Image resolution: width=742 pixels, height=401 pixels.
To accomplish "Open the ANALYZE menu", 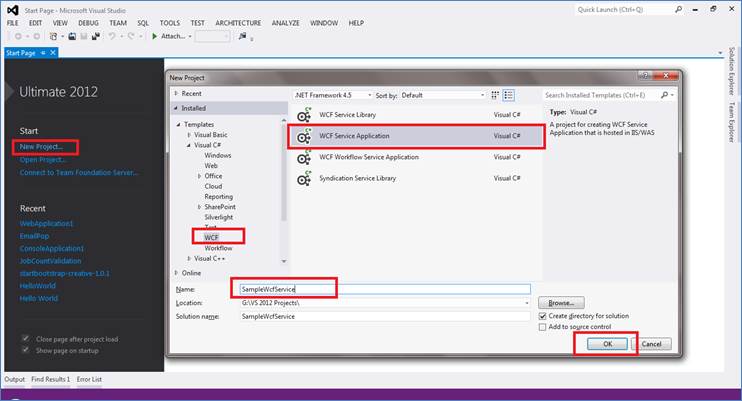I will (x=285, y=23).
